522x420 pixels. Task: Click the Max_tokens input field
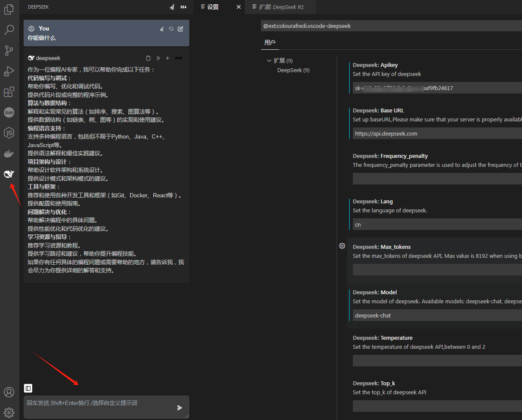[437, 269]
